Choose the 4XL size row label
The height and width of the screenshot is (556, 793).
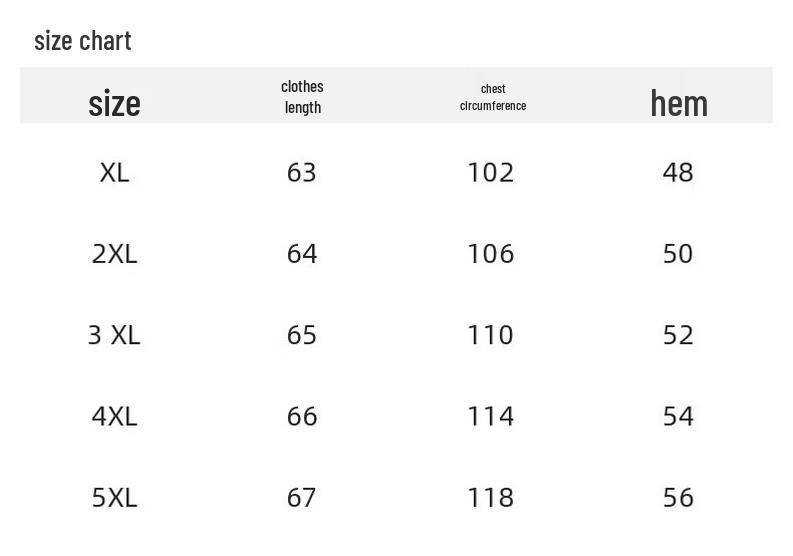coord(115,417)
